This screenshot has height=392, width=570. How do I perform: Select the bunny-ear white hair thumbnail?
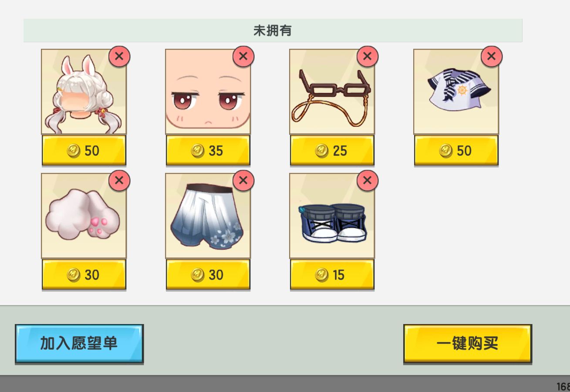pyautogui.click(x=84, y=91)
